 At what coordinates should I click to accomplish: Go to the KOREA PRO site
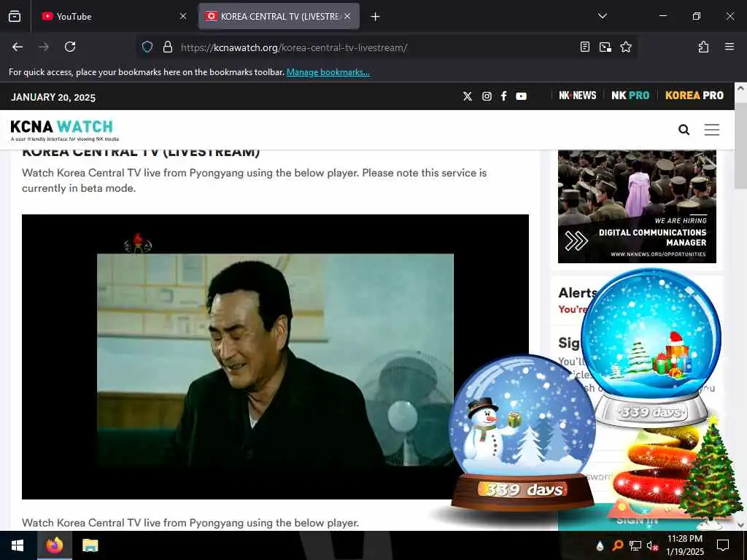(694, 96)
